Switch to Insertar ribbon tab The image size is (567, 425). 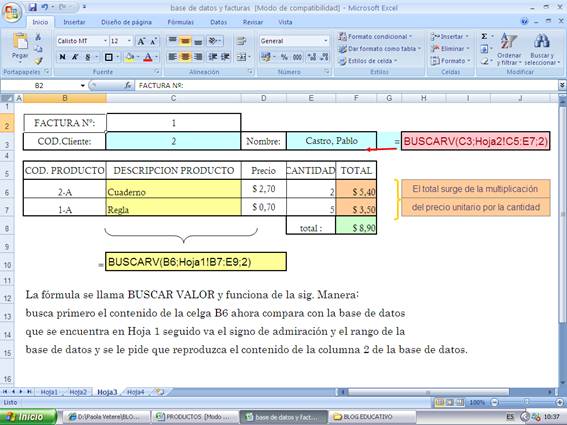[x=74, y=22]
